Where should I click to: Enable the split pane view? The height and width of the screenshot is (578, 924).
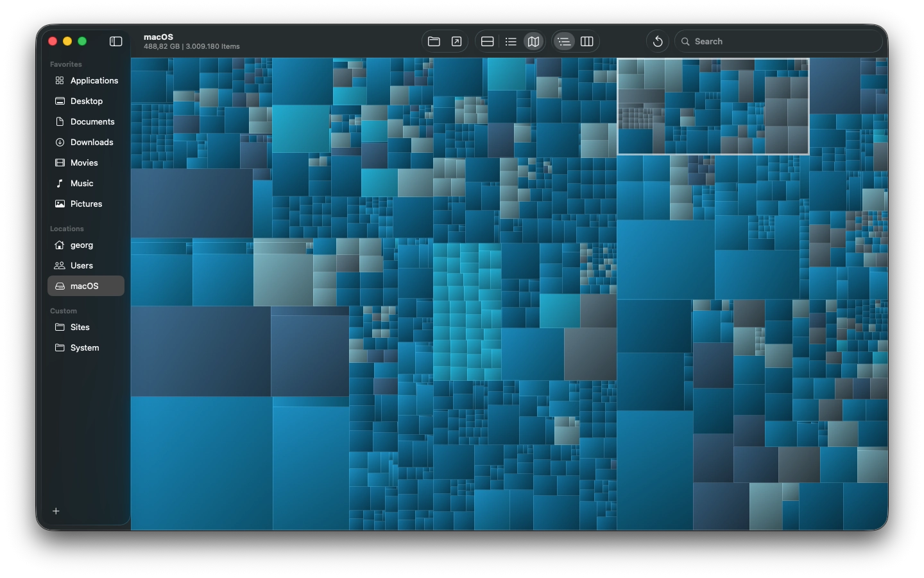[487, 41]
